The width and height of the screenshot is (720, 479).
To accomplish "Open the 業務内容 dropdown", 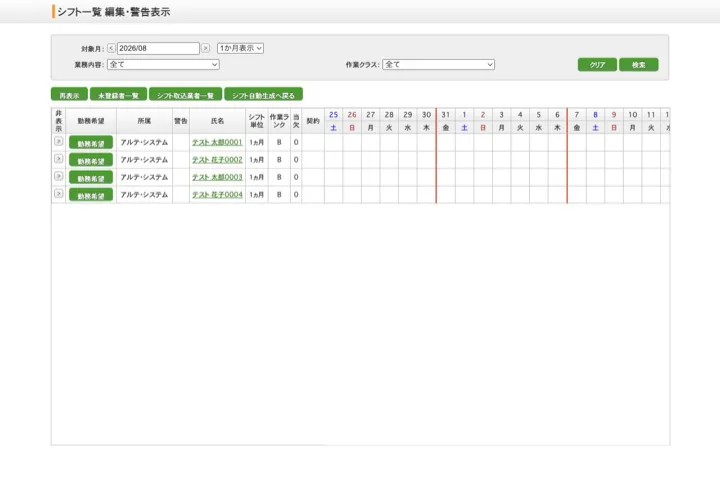I will [163, 65].
